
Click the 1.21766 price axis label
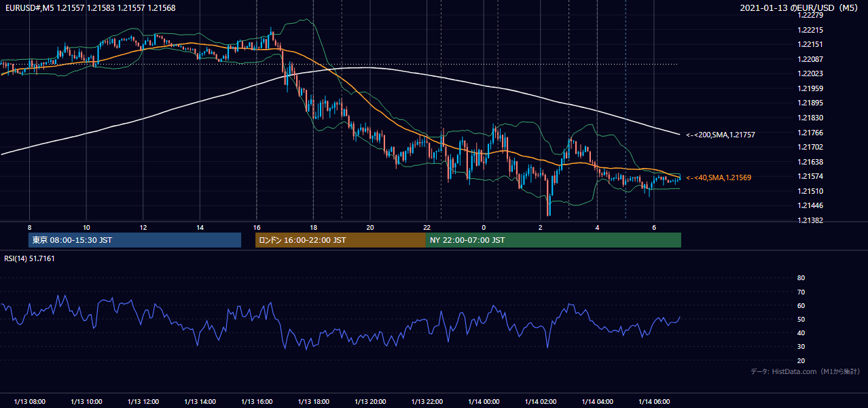[811, 133]
